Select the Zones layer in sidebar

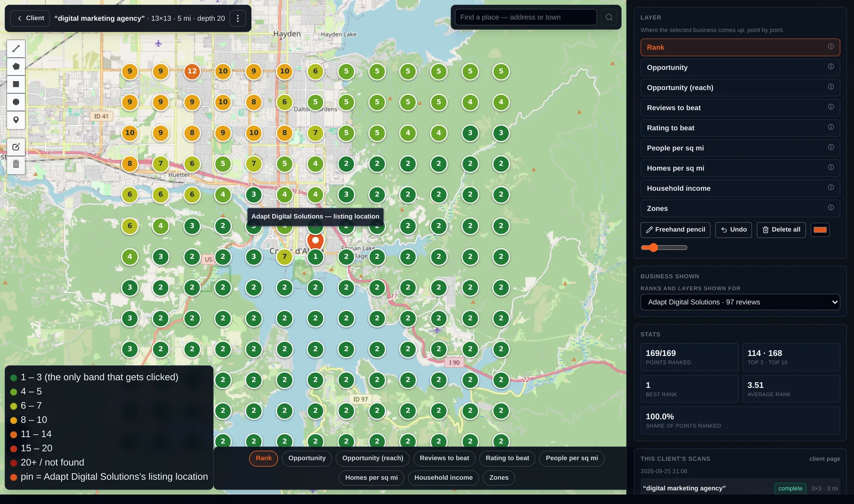pos(740,209)
